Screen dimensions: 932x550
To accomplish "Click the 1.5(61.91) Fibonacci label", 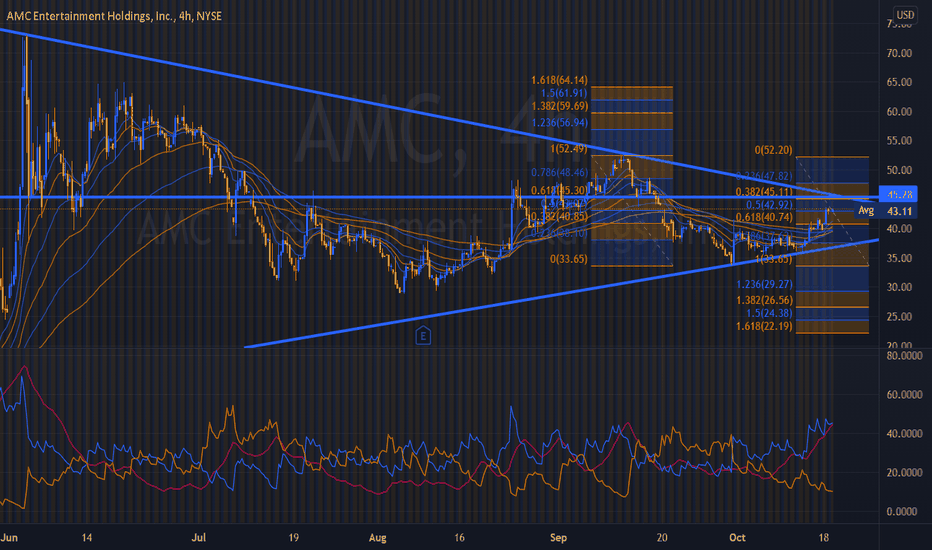I will click(x=564, y=93).
